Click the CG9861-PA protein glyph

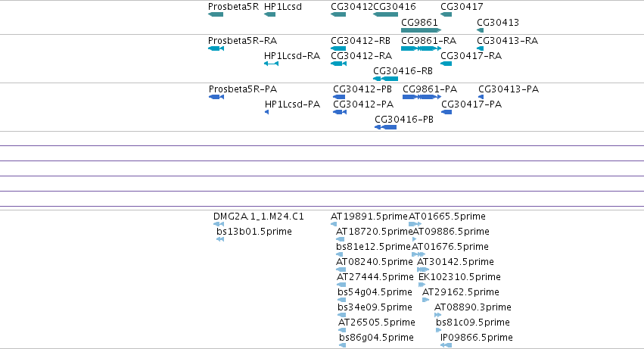[x=422, y=97]
